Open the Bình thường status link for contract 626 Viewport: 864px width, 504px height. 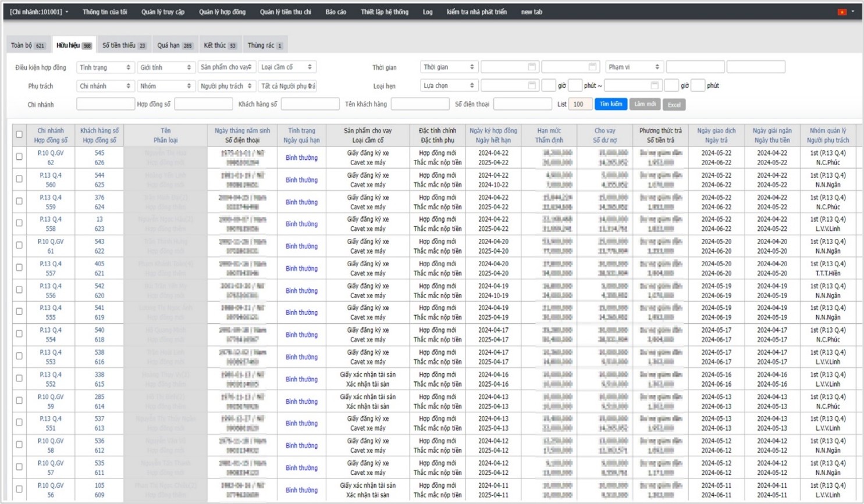click(301, 158)
